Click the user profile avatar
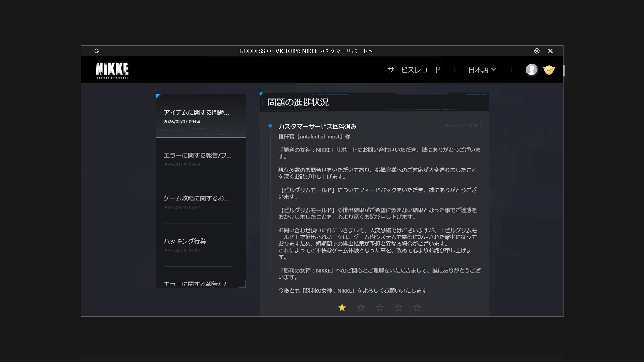 (x=531, y=70)
